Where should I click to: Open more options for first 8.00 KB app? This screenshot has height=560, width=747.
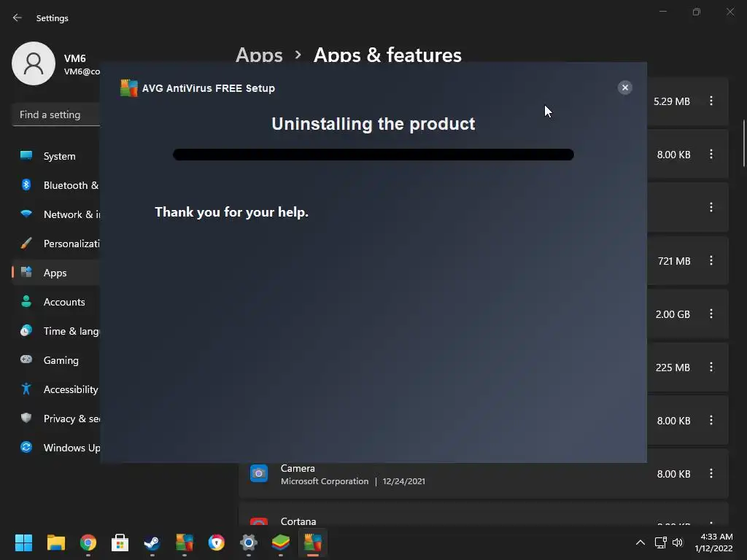[x=711, y=155]
